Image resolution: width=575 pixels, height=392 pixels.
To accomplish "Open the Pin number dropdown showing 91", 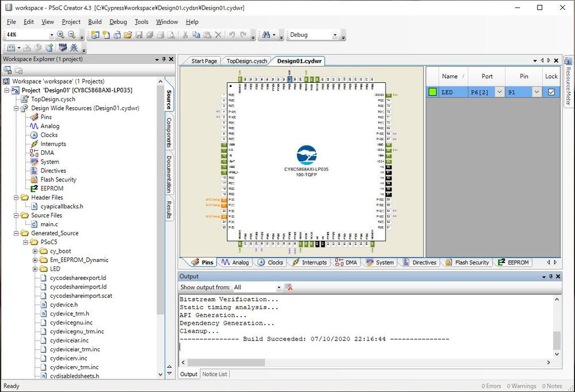I will [x=536, y=92].
